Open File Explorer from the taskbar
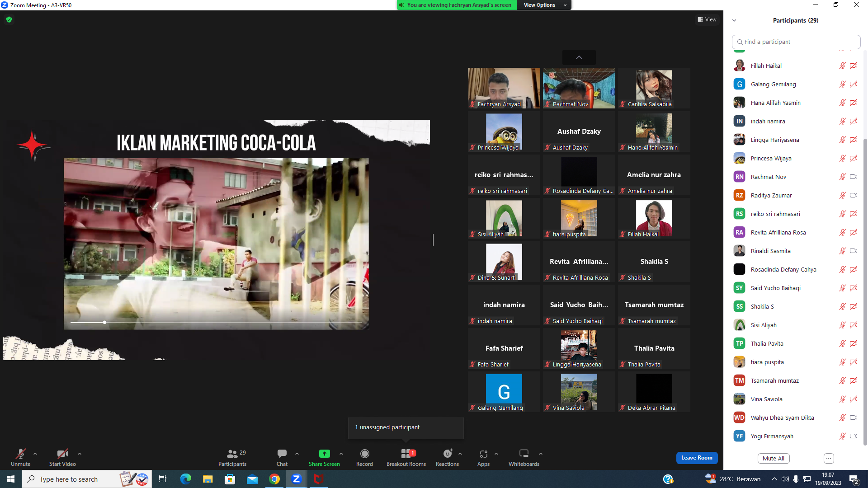 coord(208,479)
